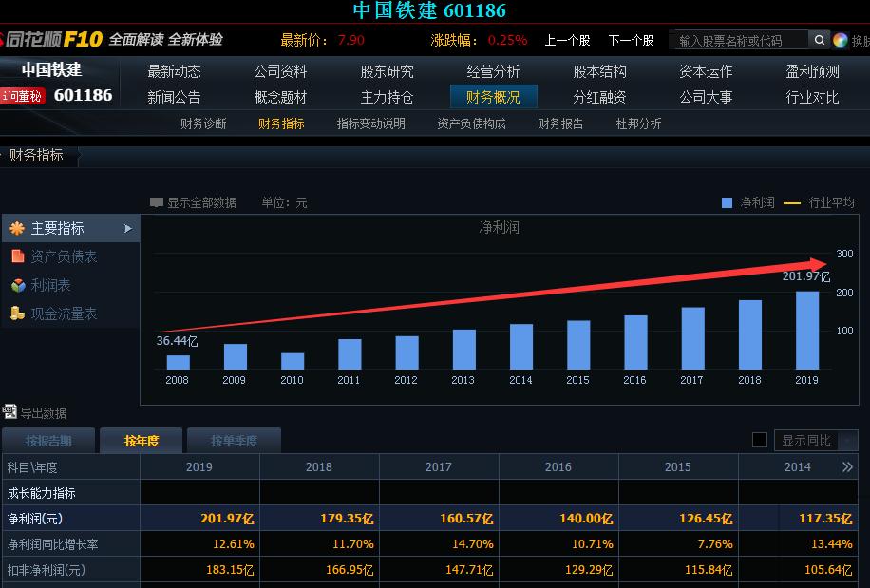Open 利润表 via its sidebar icon
This screenshot has height=588, width=870.
[17, 285]
